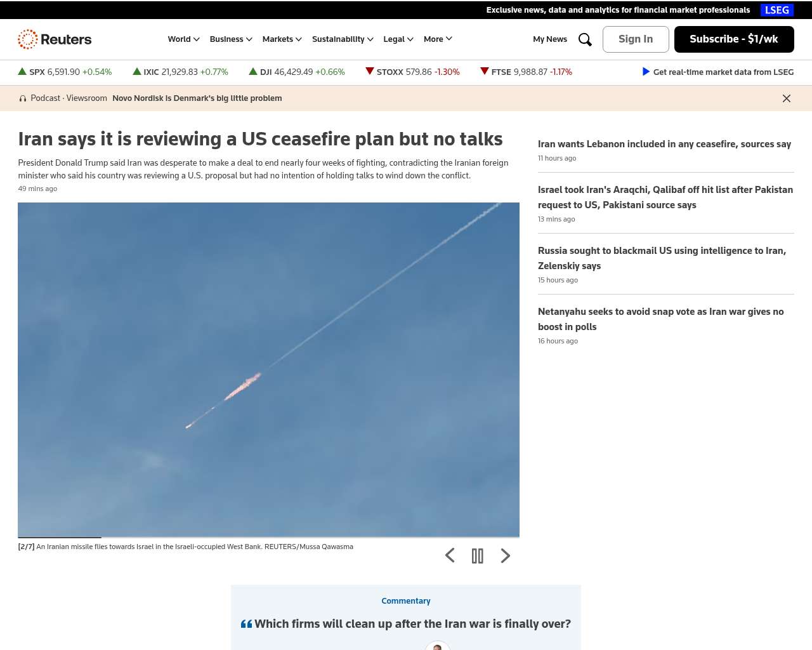Click the SPX ticker up arrow
The image size is (812, 650).
22,72
